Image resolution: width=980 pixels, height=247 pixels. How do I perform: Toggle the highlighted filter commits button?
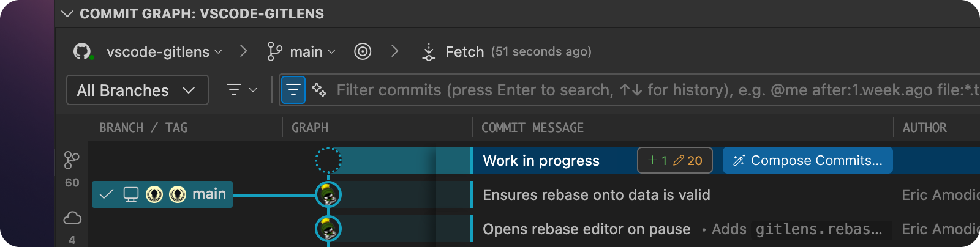coord(293,90)
